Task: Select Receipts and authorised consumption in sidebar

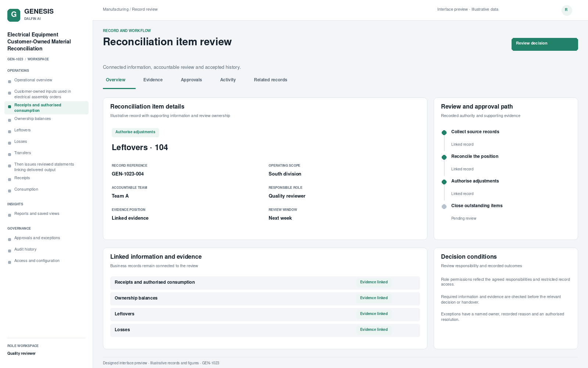Action: 46,108
